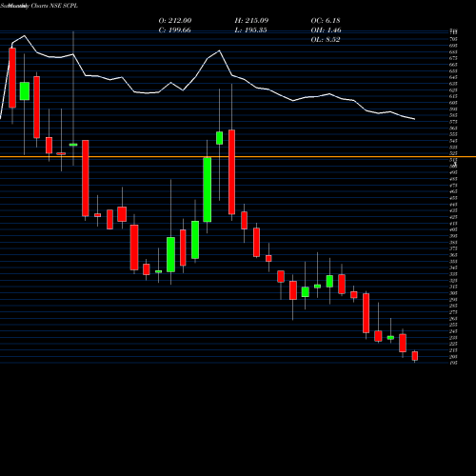Click the 705 label on price axis

453,39
